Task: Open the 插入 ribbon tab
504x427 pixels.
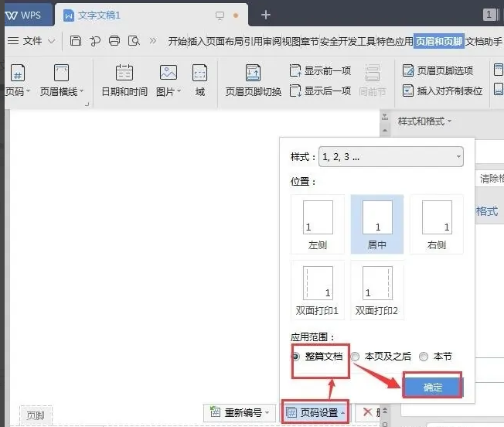Action: pos(196,42)
